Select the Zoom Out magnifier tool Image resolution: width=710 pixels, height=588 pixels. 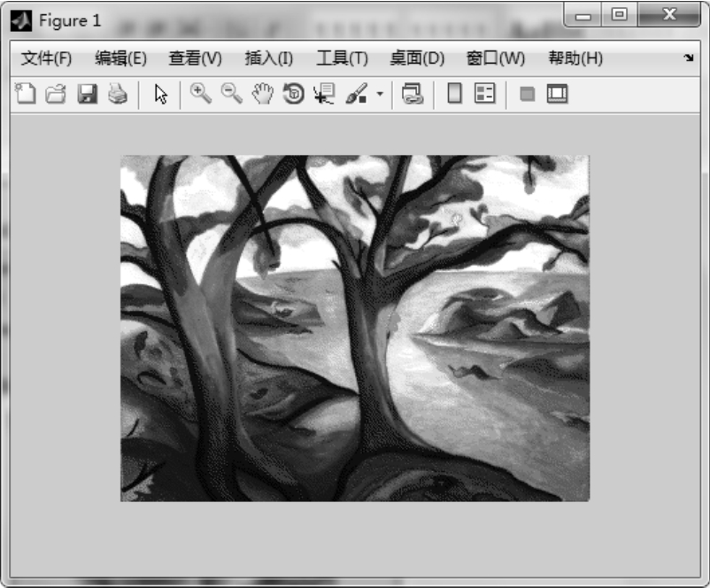pos(232,94)
